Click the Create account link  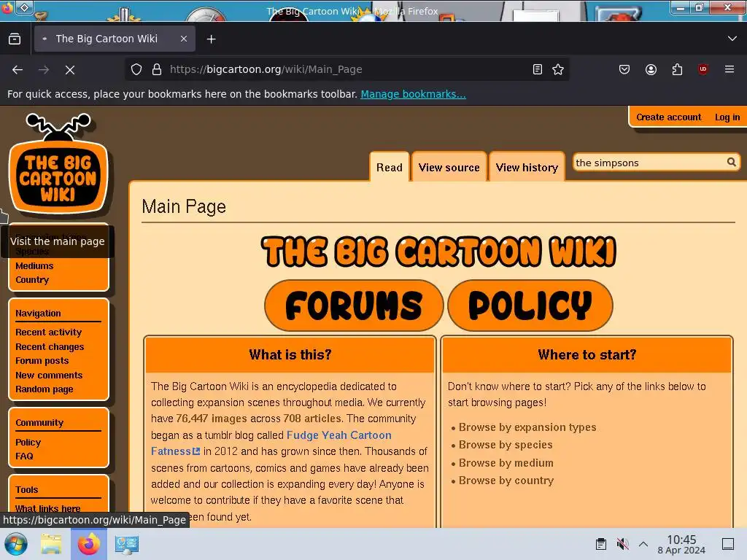(x=668, y=117)
